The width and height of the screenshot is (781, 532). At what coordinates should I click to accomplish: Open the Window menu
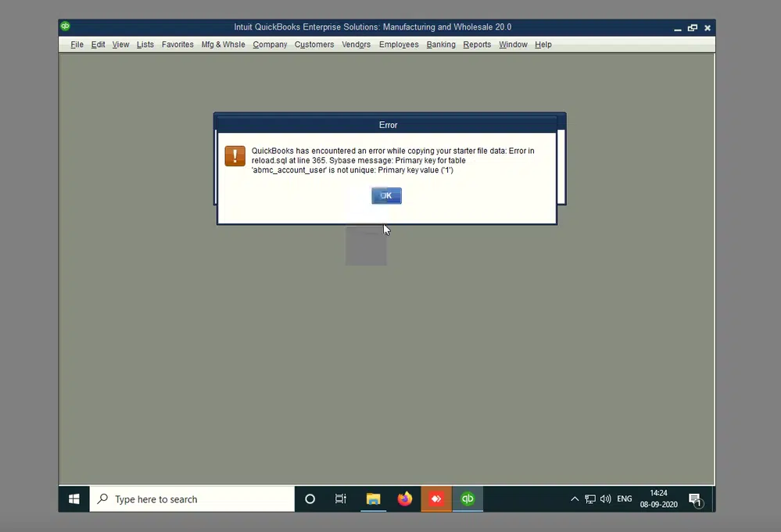tap(513, 45)
